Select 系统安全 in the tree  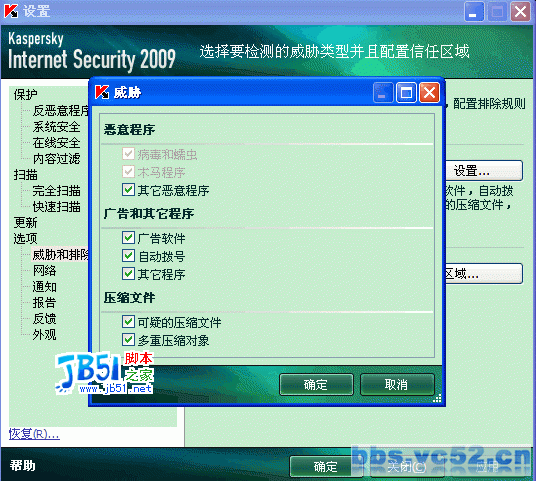click(56, 126)
